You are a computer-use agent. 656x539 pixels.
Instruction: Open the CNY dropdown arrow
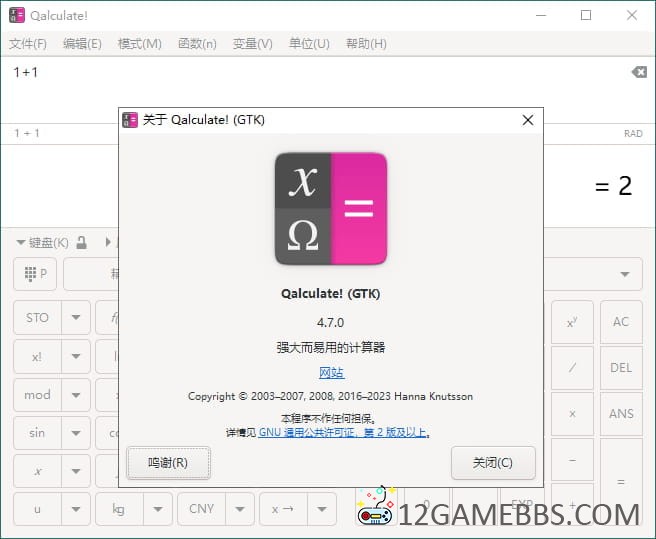point(240,509)
